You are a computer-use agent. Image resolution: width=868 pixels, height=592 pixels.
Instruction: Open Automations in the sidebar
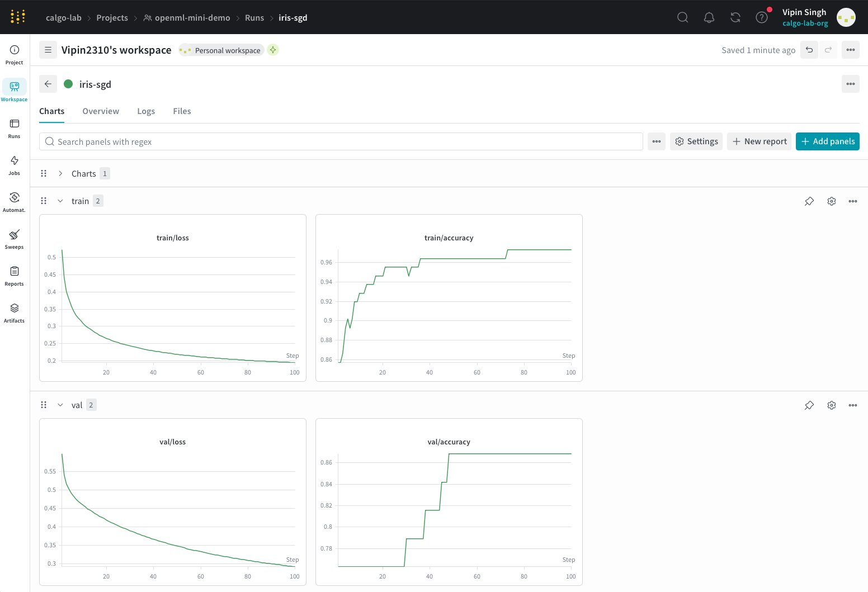(15, 202)
